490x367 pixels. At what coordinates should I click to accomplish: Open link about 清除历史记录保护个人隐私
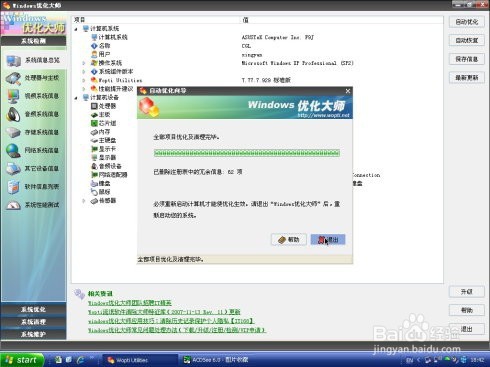pyautogui.click(x=171, y=321)
